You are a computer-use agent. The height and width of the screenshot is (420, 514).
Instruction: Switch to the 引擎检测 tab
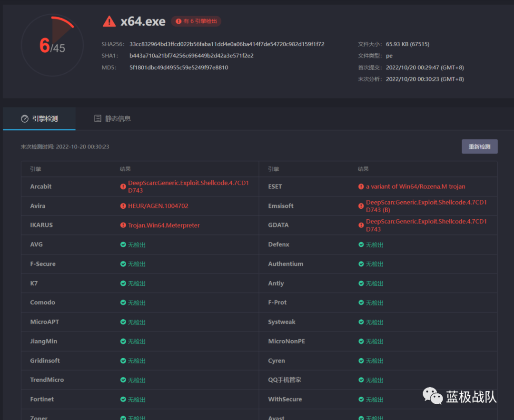(40, 118)
